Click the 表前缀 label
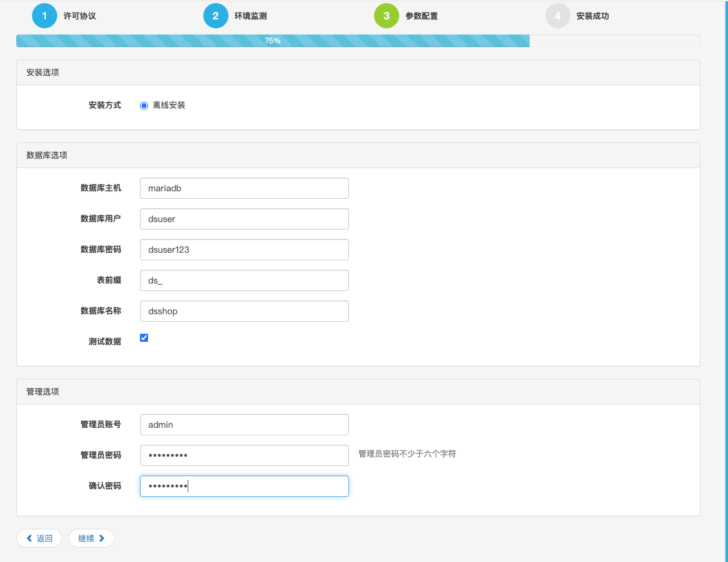The width and height of the screenshot is (728, 562). 109,280
